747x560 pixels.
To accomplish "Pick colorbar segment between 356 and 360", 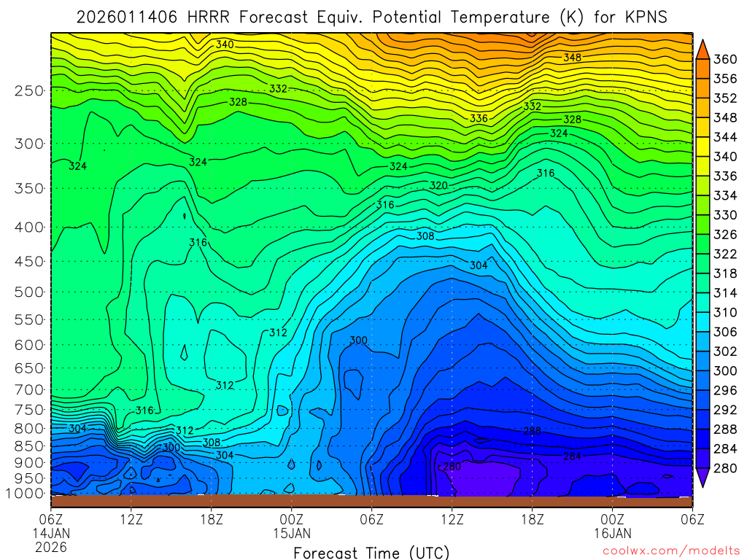I will [x=703, y=69].
